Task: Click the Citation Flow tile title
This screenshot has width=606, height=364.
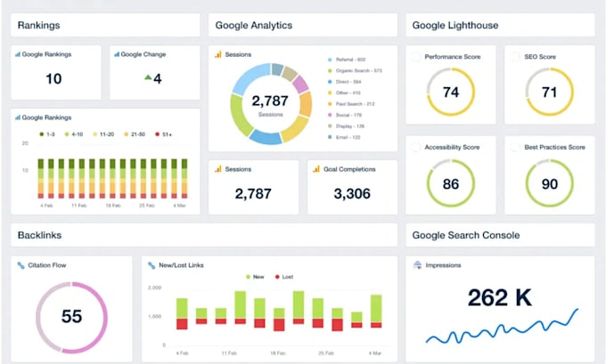Action: (46, 265)
